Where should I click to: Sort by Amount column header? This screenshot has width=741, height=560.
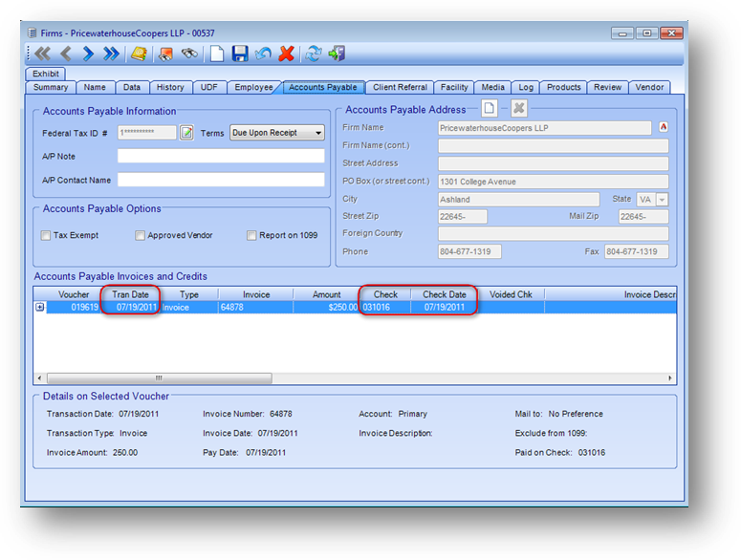pyautogui.click(x=326, y=294)
